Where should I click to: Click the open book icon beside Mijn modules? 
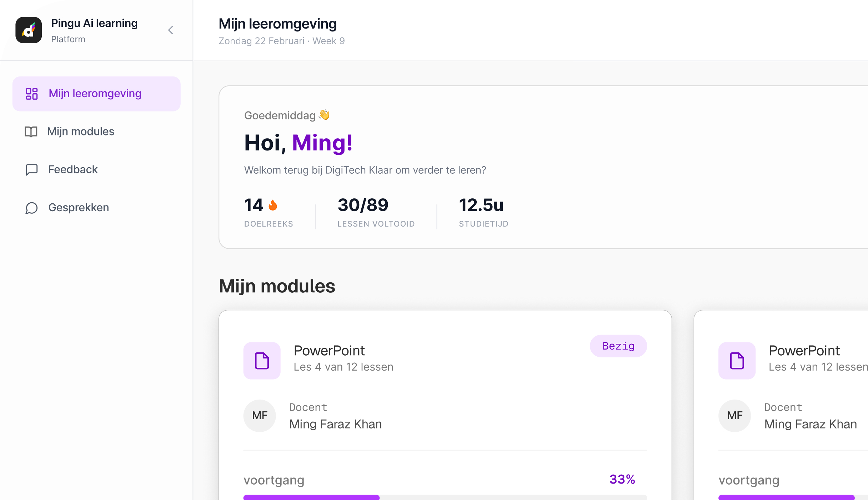click(31, 132)
